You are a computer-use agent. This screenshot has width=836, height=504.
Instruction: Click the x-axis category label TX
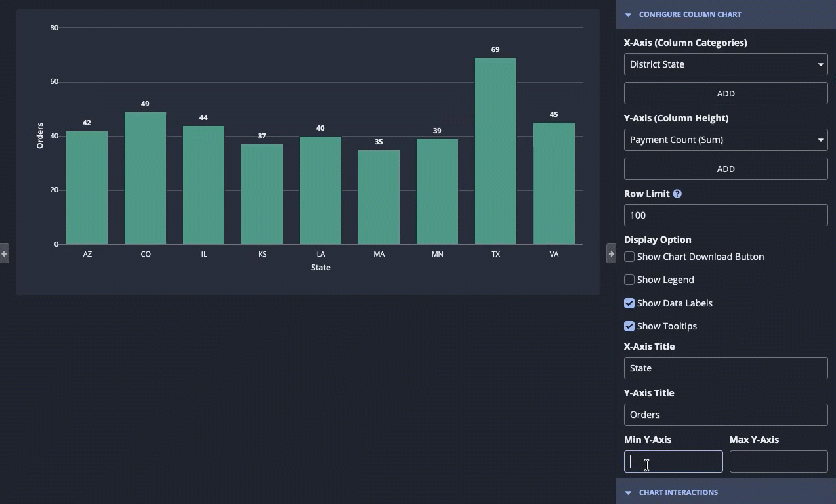[x=495, y=254]
